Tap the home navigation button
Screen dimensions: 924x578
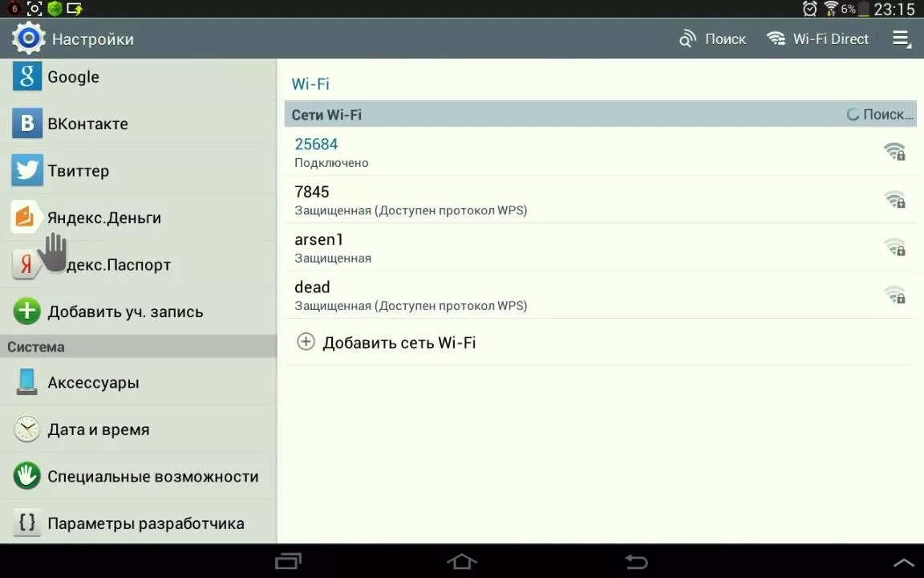(x=461, y=560)
